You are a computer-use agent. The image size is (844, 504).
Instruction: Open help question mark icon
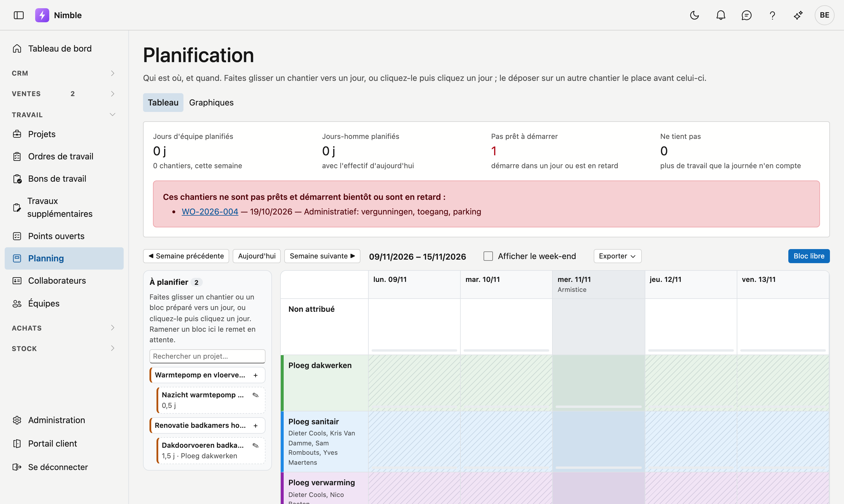pyautogui.click(x=772, y=15)
